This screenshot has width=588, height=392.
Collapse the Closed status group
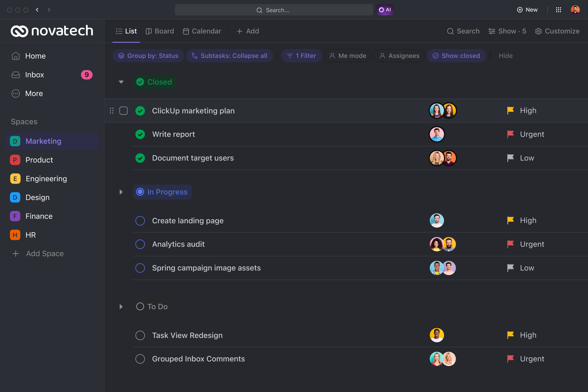coord(121,82)
